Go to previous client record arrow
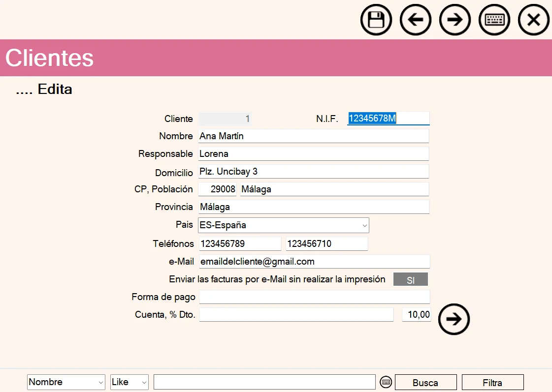The image size is (552, 392). click(416, 20)
